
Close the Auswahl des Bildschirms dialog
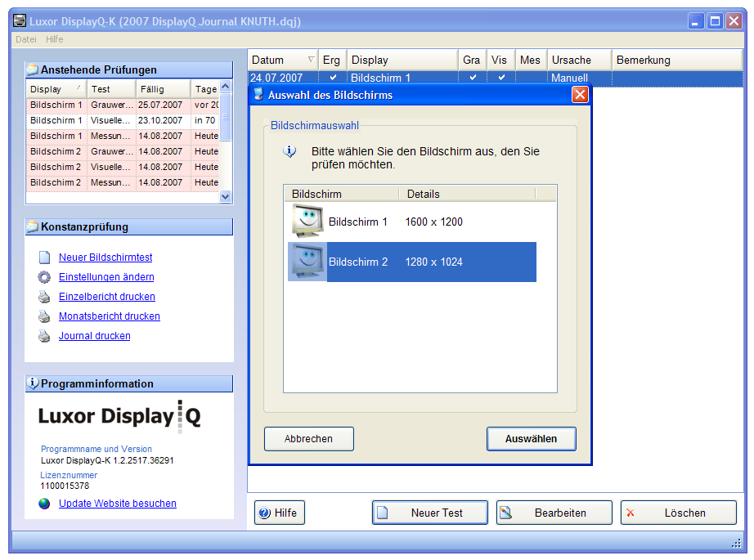click(x=580, y=95)
